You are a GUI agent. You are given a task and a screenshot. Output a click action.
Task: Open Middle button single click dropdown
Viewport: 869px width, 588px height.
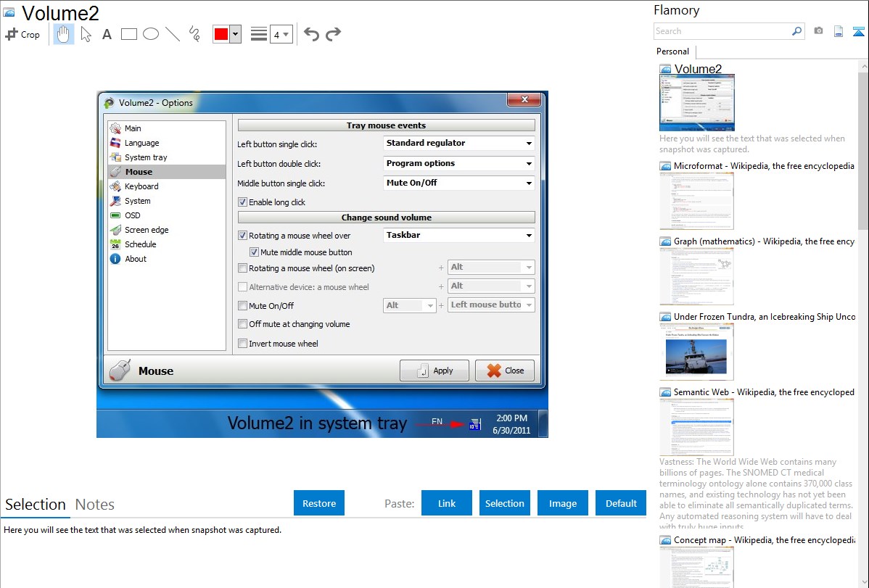click(459, 183)
